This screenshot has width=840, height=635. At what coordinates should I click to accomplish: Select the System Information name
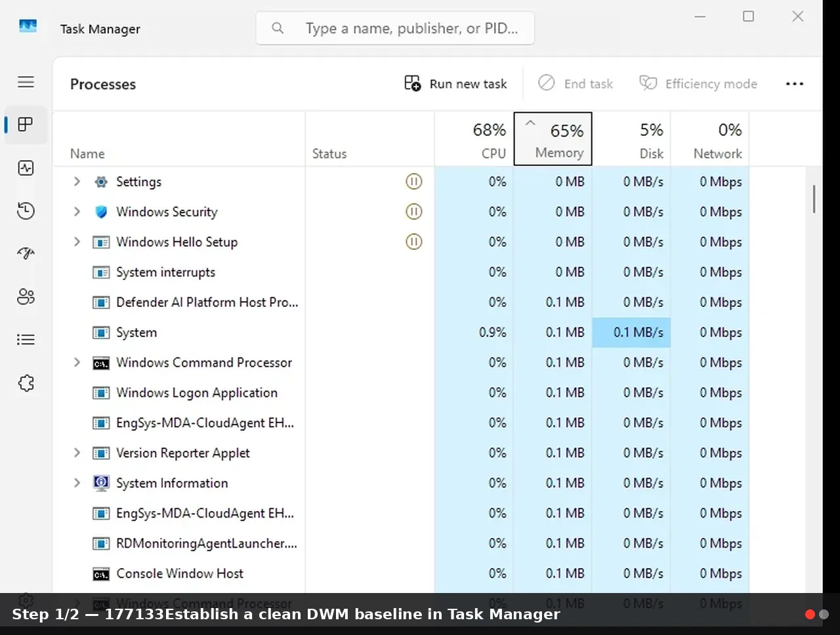pyautogui.click(x=172, y=483)
